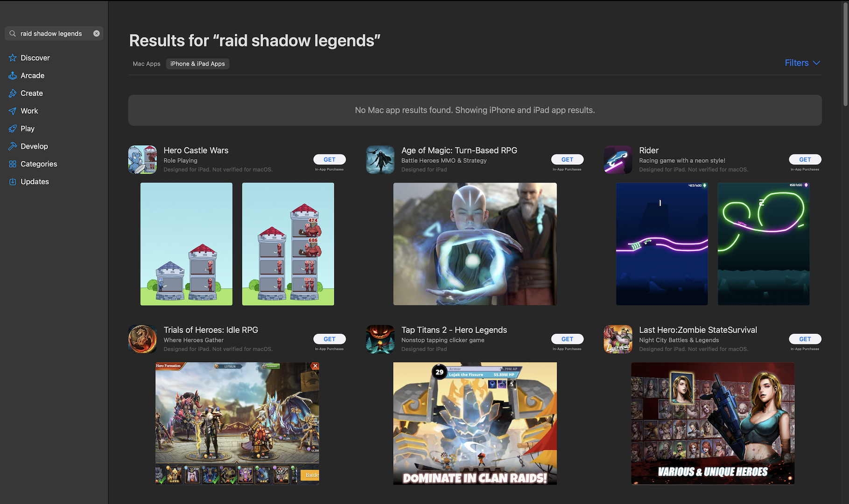Click 'Nonstop tapping clicker game' subtitle
The image size is (849, 504).
(443, 340)
